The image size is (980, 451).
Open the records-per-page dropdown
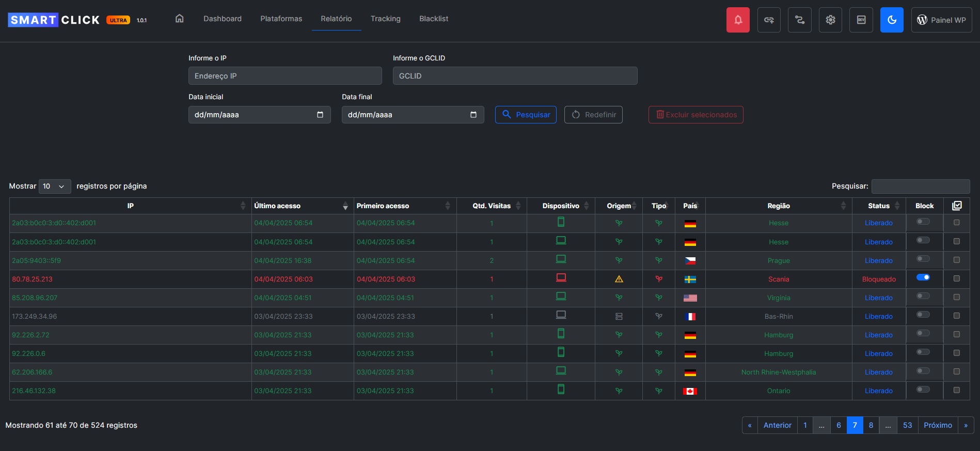point(55,186)
